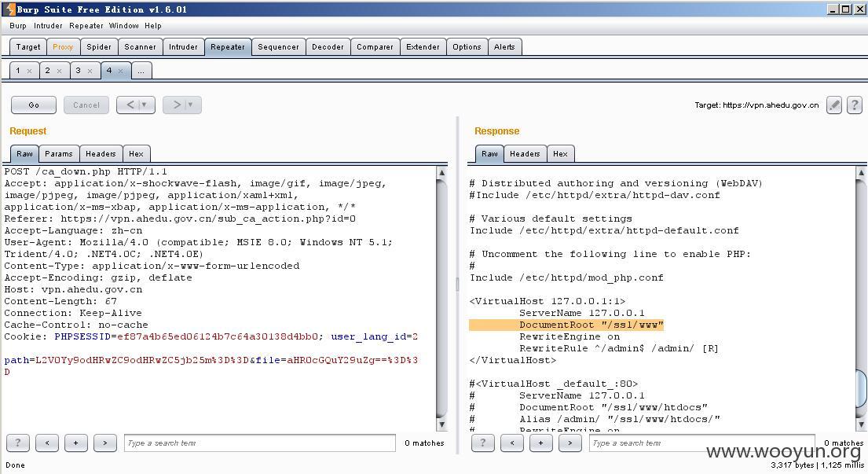This screenshot has height=474, width=868.
Task: Click the path= parameter in request body
Action: point(20,360)
